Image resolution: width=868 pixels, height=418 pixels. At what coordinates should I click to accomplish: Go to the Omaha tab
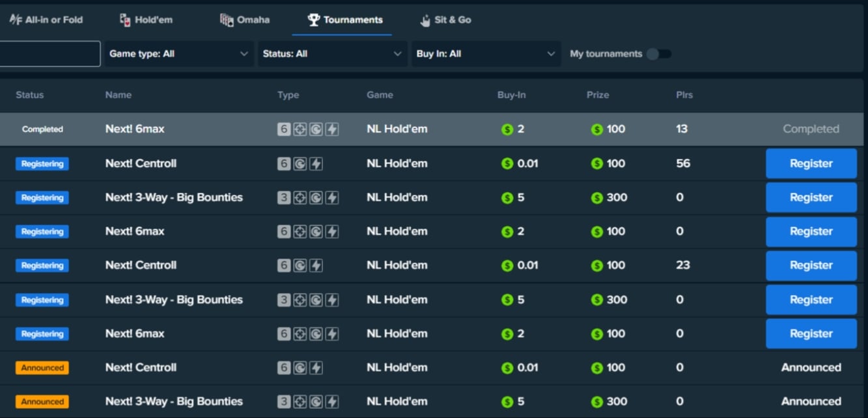(x=245, y=20)
